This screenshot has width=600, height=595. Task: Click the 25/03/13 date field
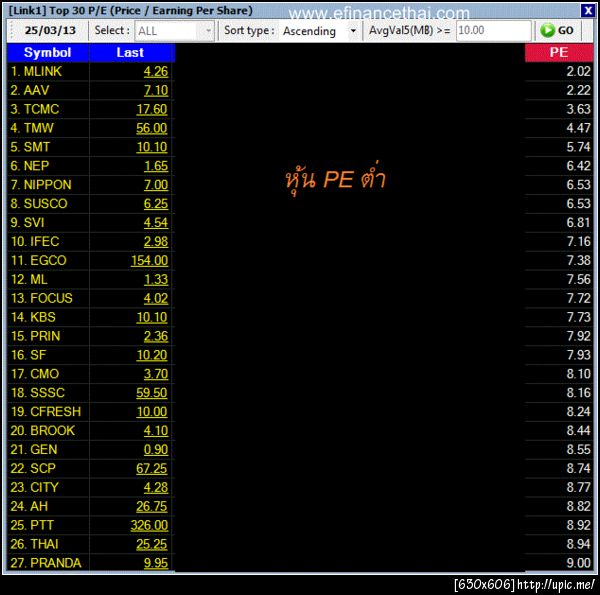click(x=50, y=30)
